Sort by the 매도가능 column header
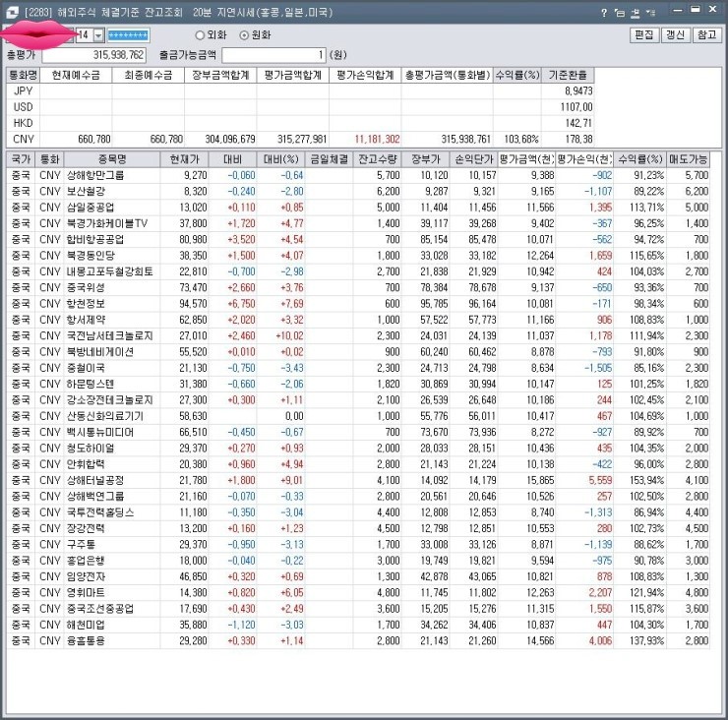Image resolution: width=728 pixels, height=720 pixels. [688, 159]
